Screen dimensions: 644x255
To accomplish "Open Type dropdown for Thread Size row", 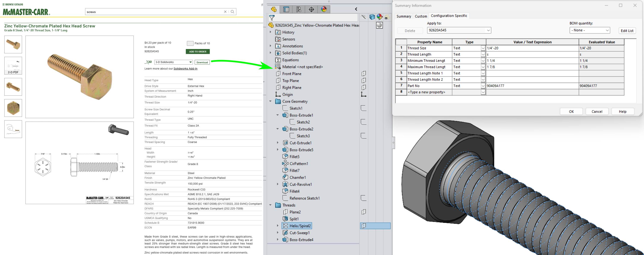I will [483, 48].
